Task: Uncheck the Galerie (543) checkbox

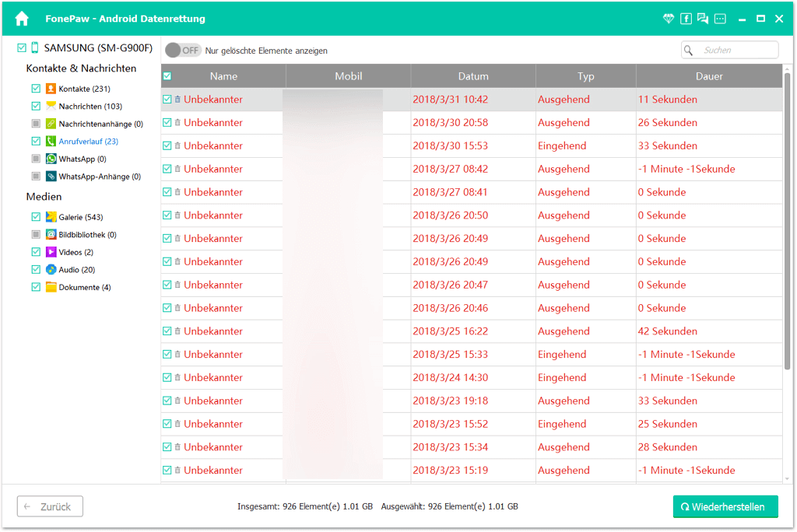Action: pyautogui.click(x=36, y=217)
